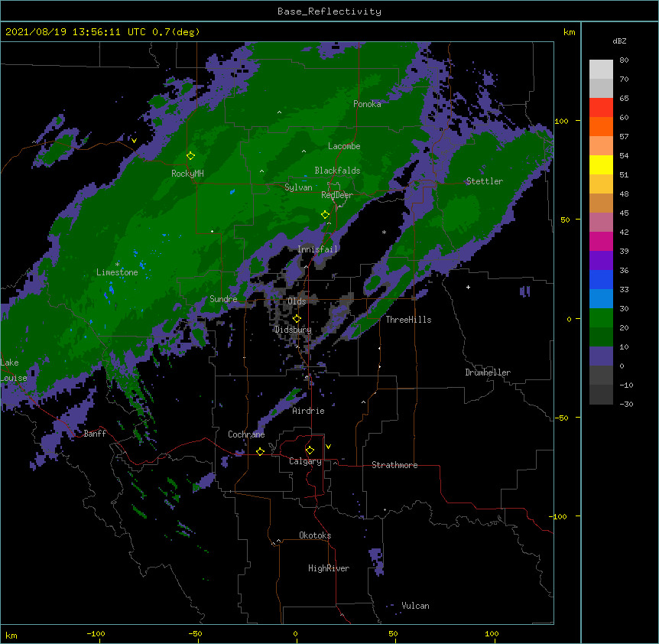
Task: Pick the yellow diamond marker below Cochrane
Action: pos(260,451)
